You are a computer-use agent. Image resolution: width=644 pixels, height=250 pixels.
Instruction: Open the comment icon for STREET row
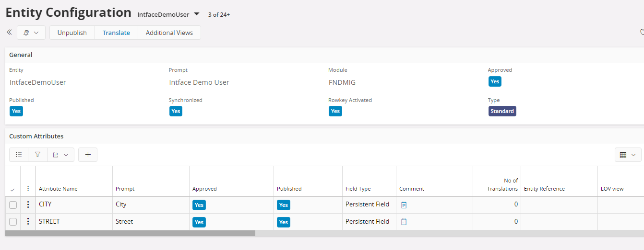[x=404, y=222]
